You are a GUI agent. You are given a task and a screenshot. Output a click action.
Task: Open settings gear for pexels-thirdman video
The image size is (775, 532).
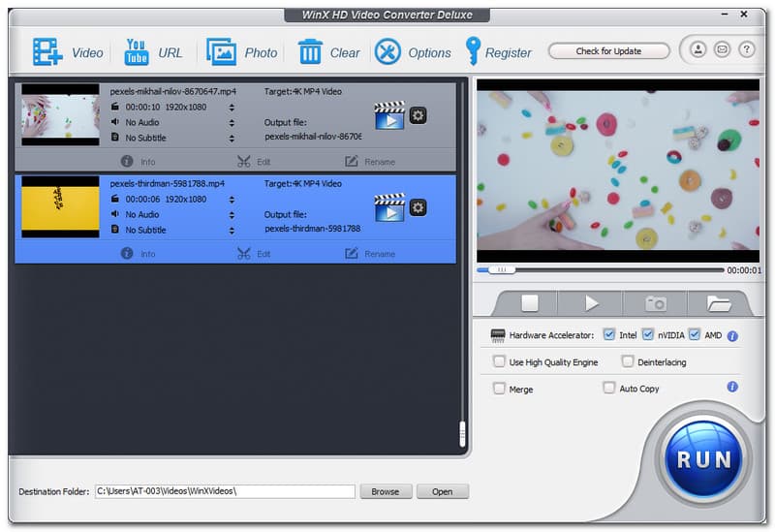pyautogui.click(x=418, y=207)
